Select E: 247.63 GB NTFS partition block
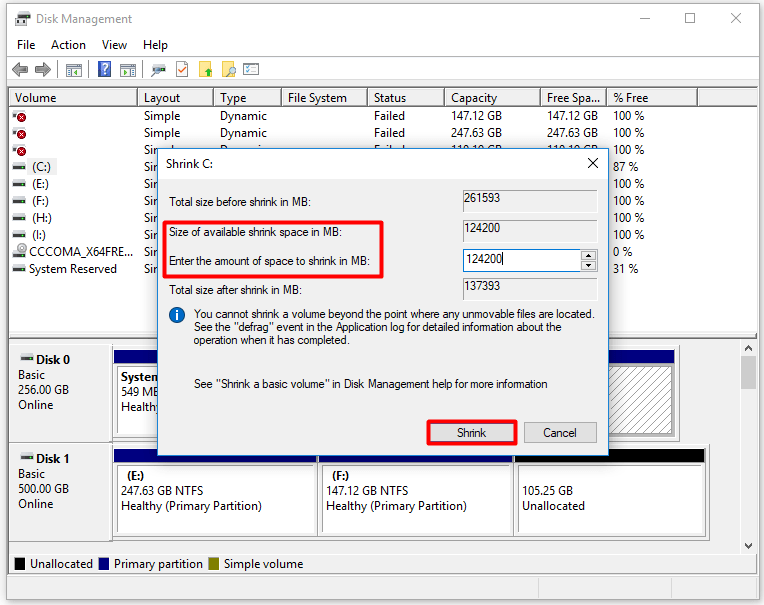Viewport: 764px width, 605px height. tap(216, 499)
